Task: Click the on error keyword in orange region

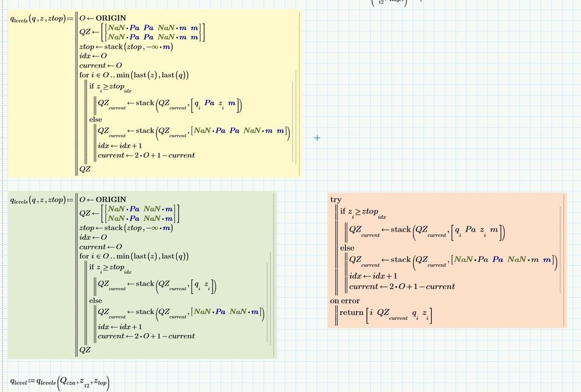Action: [345, 301]
